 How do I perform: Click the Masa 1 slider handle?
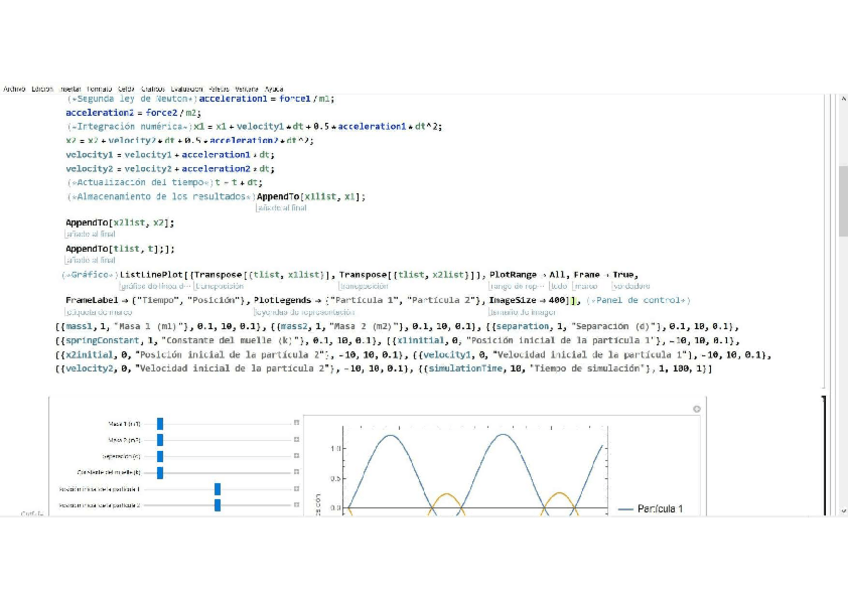[x=160, y=424]
